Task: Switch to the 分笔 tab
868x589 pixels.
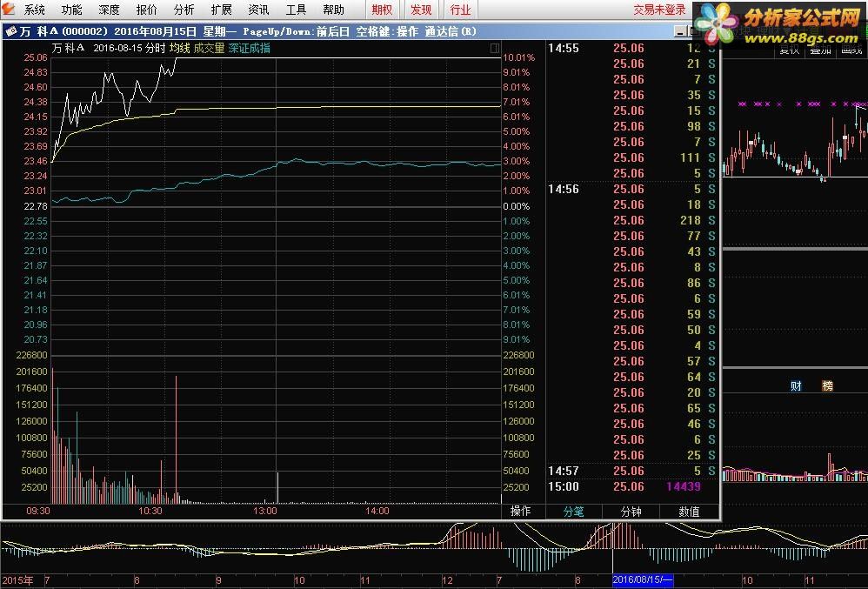Action: pyautogui.click(x=573, y=512)
